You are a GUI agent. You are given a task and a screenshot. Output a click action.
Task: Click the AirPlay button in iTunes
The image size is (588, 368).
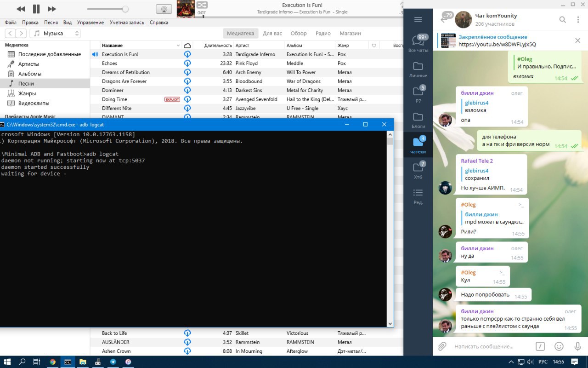point(164,9)
